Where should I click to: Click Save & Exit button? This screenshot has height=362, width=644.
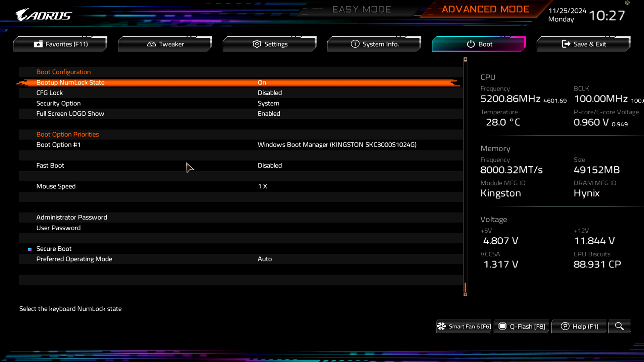tap(583, 44)
